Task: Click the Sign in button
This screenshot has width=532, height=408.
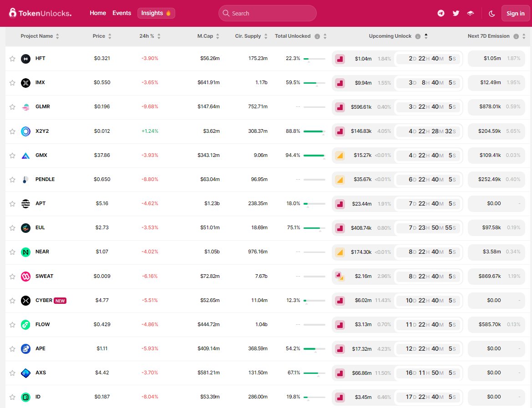Action: point(515,13)
